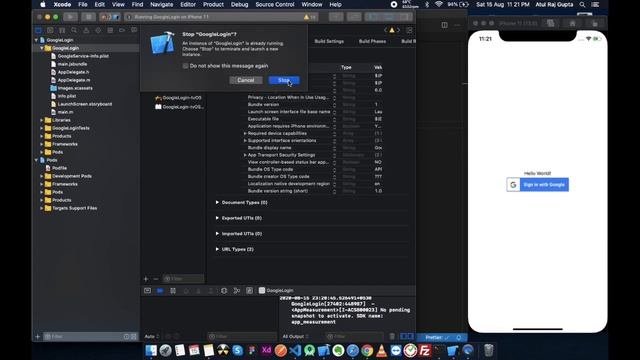Open the Issue navigator triangle icon
Image resolution: width=640 pixels, height=360 pixels.
pos(86,30)
